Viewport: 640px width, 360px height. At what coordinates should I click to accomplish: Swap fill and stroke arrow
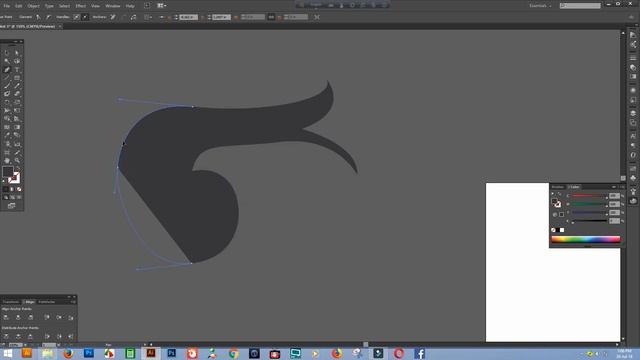coord(18,168)
